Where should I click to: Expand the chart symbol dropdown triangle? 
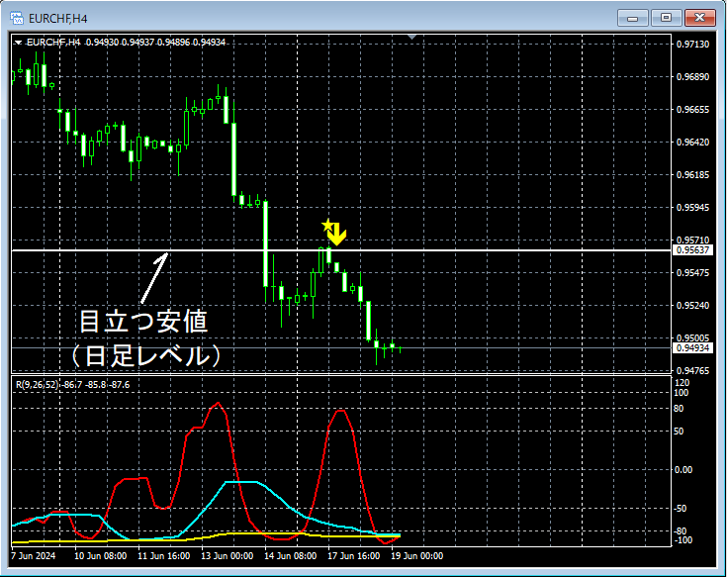18,43
